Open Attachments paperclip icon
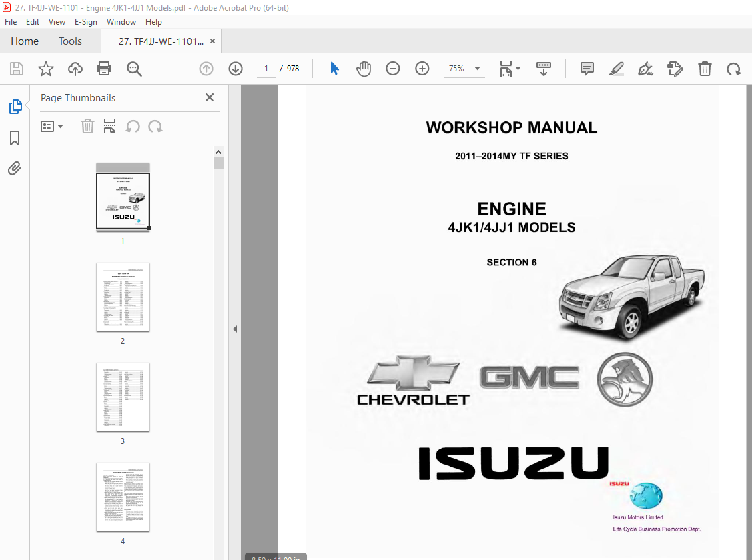752x560 pixels. [x=15, y=169]
